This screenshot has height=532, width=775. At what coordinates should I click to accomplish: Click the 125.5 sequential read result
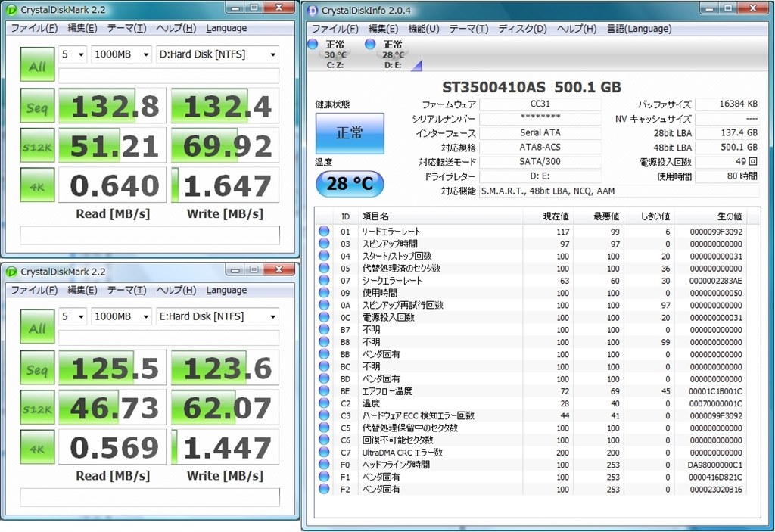113,368
